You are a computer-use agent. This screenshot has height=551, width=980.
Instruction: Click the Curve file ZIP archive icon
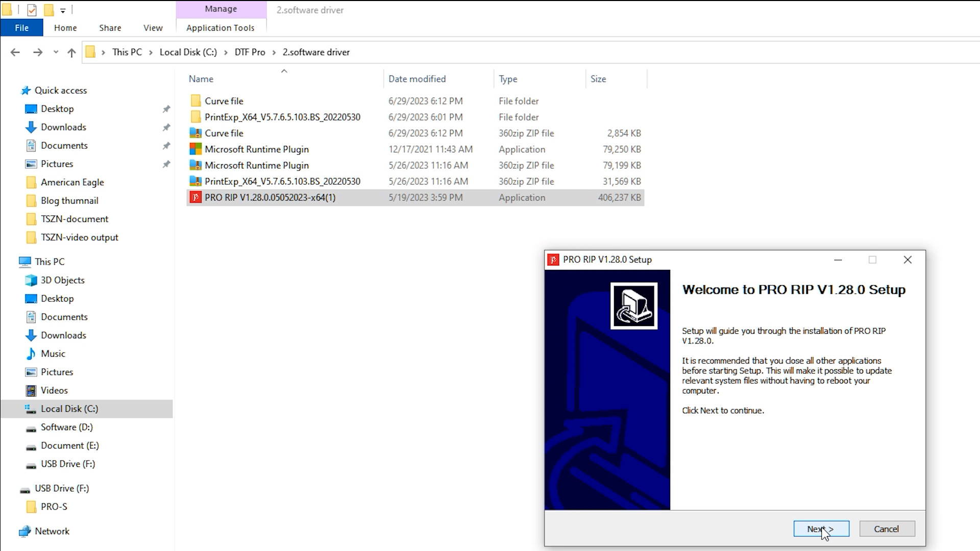click(195, 133)
